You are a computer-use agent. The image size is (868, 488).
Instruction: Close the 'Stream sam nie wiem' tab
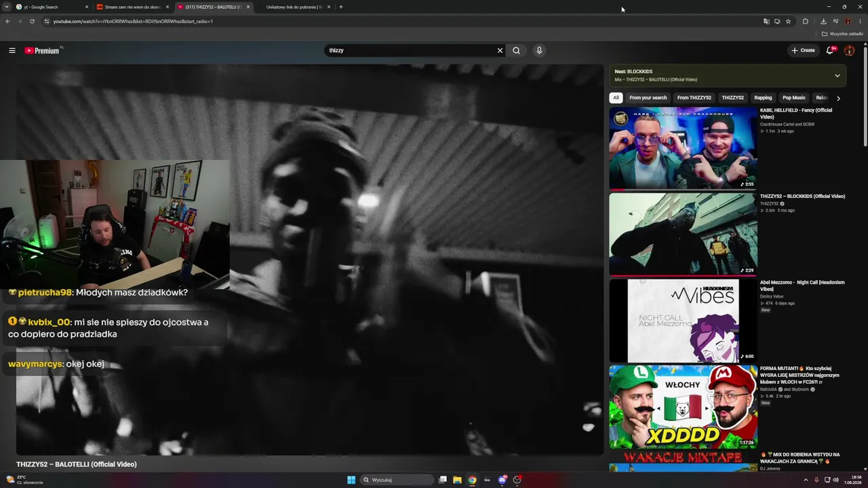tap(167, 7)
